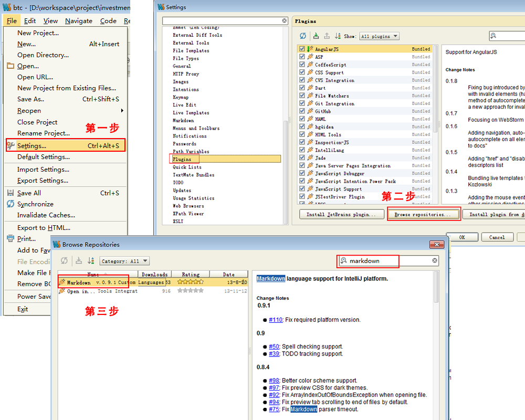Choose Settings... in the File menu
This screenshot has width=525, height=420.
(66, 145)
